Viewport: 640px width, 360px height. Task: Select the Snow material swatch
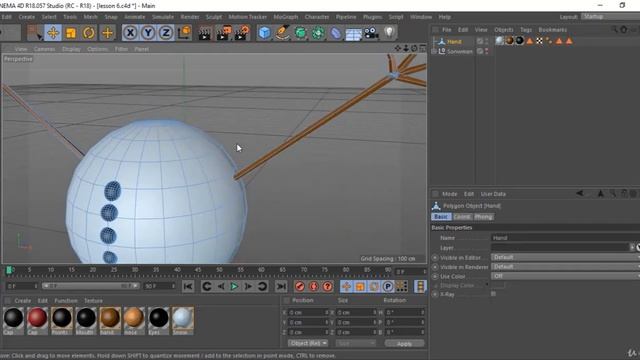182,320
